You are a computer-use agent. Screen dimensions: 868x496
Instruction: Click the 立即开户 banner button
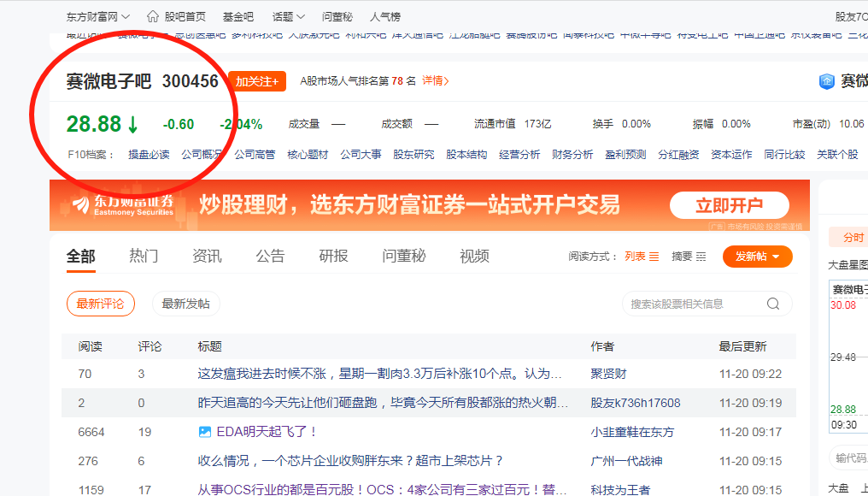729,205
